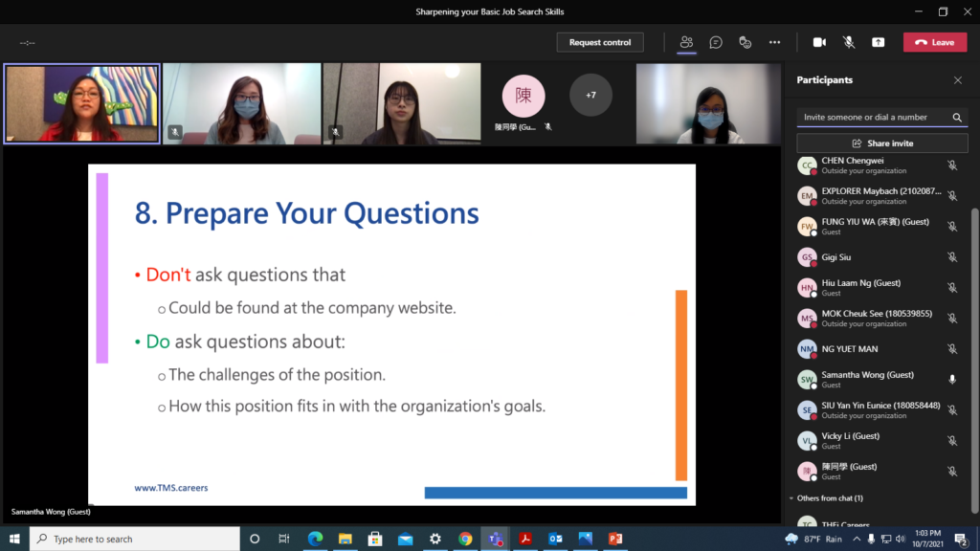Select the video tile with colorful striped background
The height and width of the screenshot is (551, 980).
tap(81, 103)
